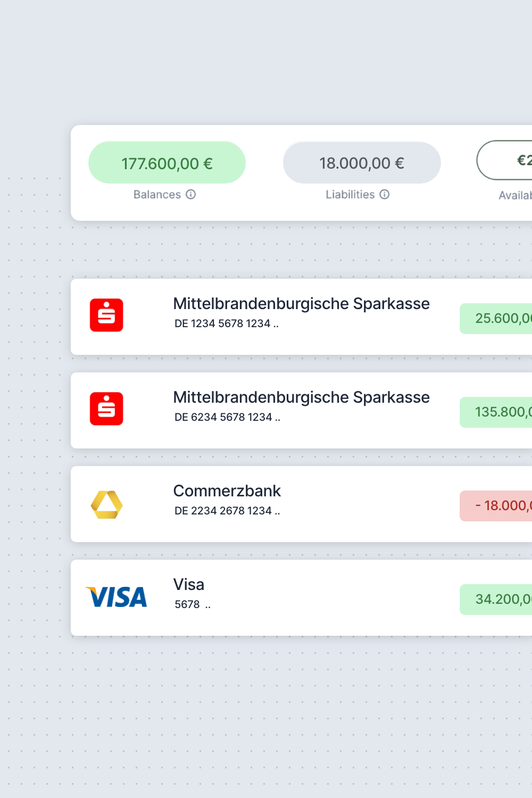Click the negative 18.000 red badge
Screen dimensions: 532x798
tap(496, 505)
